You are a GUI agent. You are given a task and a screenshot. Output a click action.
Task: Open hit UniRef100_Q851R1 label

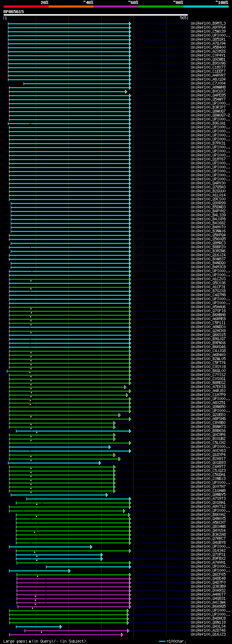[208, 40]
